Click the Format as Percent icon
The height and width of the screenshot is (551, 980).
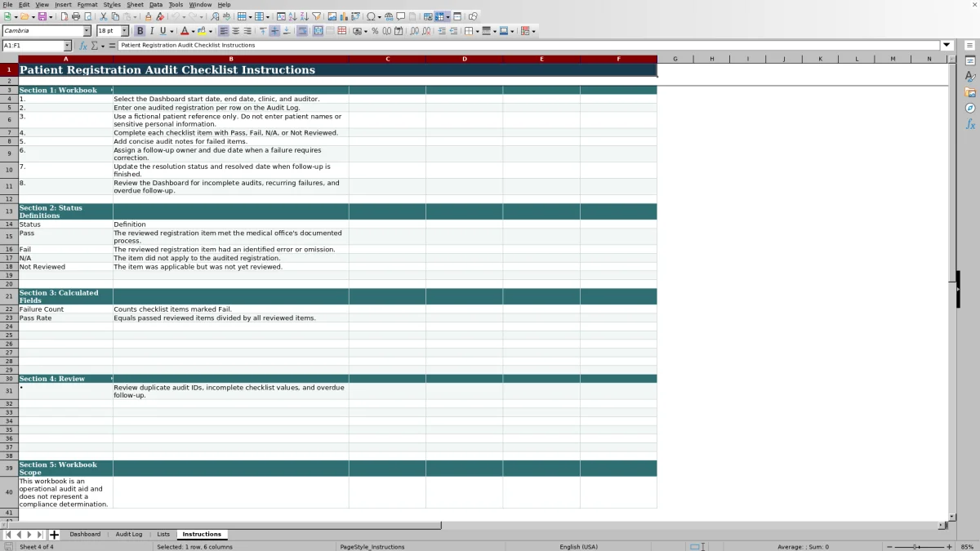(x=375, y=31)
